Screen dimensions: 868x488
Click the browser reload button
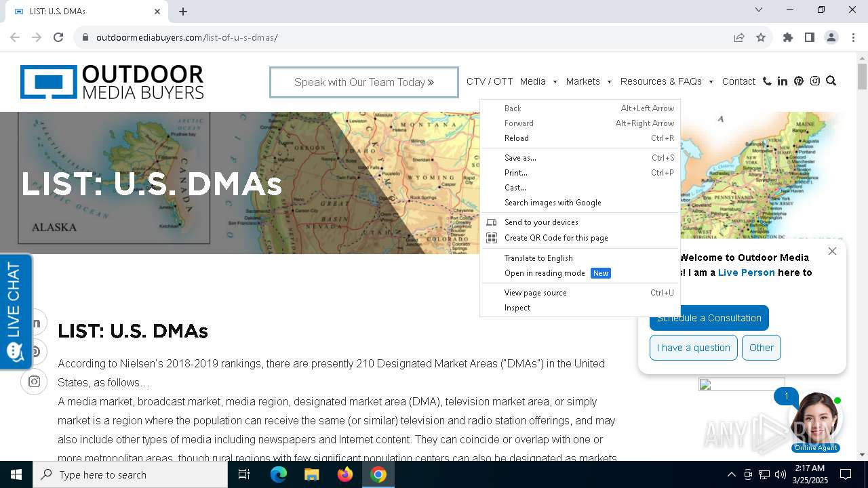(58, 37)
